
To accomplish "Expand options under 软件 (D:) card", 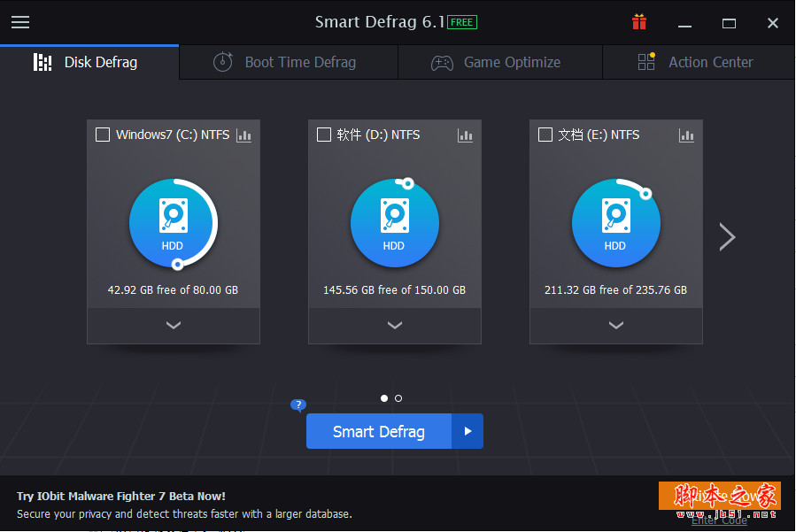I will click(395, 326).
